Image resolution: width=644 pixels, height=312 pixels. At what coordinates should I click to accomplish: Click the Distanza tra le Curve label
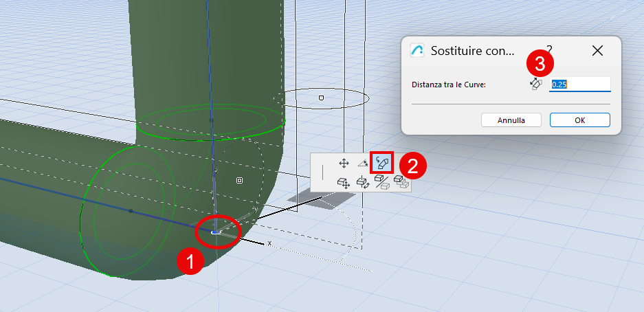(449, 85)
